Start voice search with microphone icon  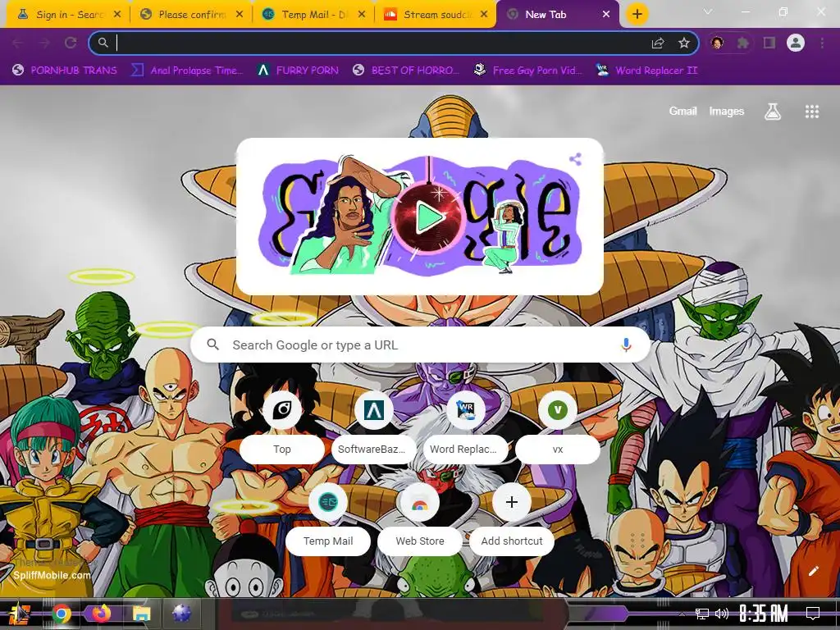pyautogui.click(x=626, y=345)
